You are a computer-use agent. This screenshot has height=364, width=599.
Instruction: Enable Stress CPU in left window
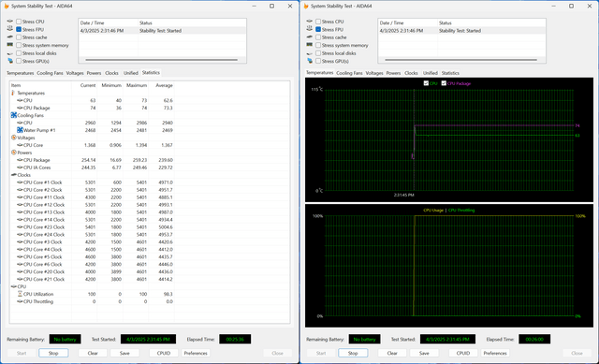click(19, 22)
